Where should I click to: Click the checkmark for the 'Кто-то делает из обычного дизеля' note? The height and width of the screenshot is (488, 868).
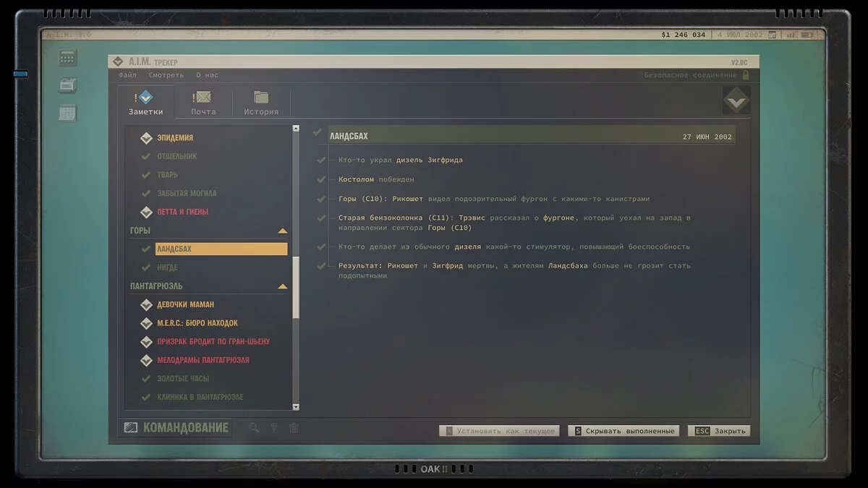(321, 247)
